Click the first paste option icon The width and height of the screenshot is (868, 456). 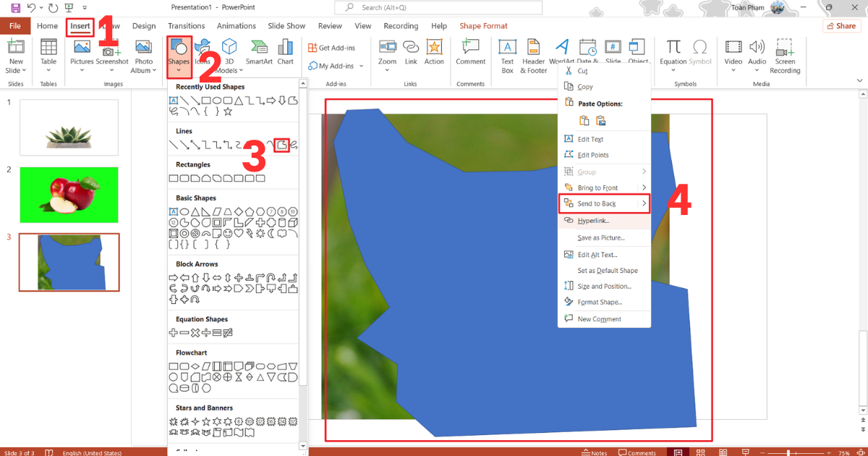pyautogui.click(x=585, y=120)
